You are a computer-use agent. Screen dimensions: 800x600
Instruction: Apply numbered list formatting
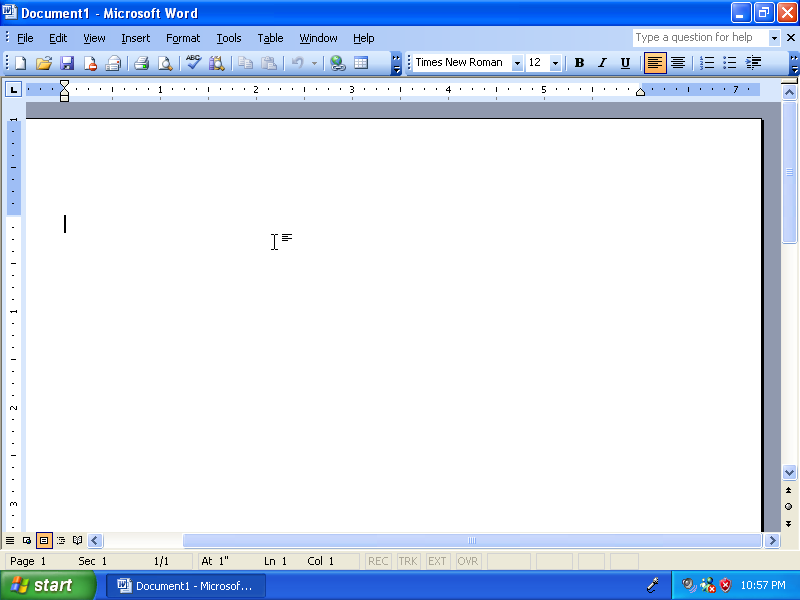click(x=707, y=63)
